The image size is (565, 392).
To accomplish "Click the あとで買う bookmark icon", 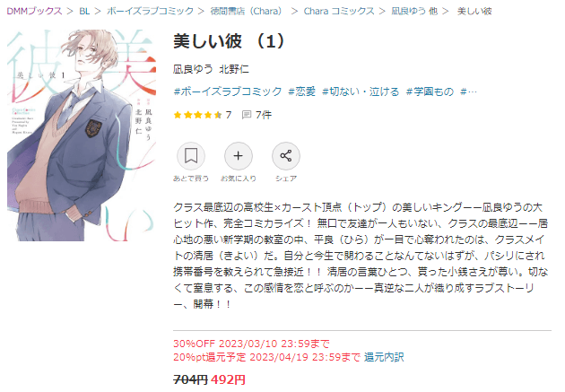I will coord(191,156).
